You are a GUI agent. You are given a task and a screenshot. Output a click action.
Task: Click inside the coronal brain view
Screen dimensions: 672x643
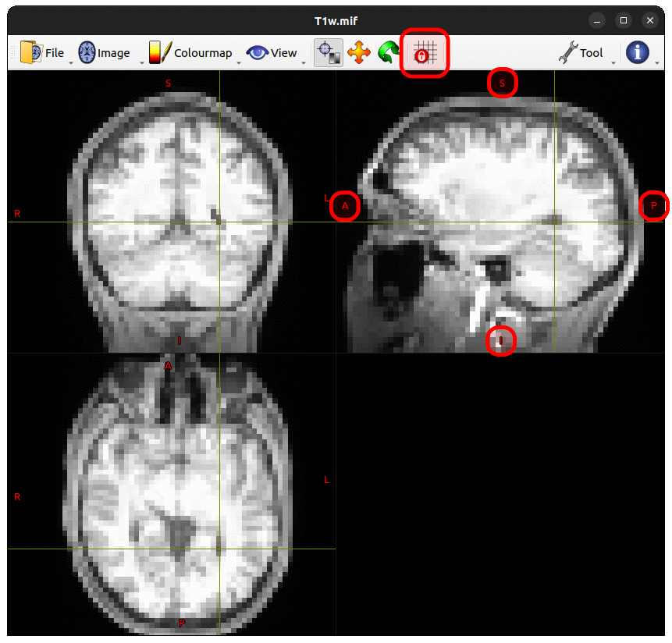click(172, 211)
